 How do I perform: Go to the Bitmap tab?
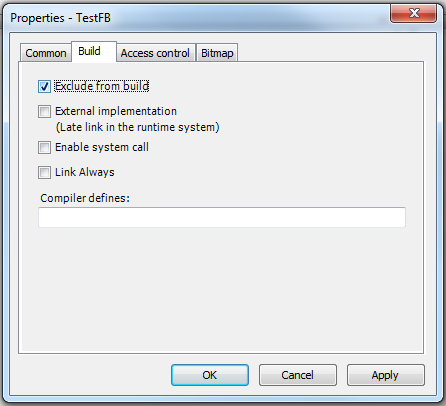coord(217,53)
